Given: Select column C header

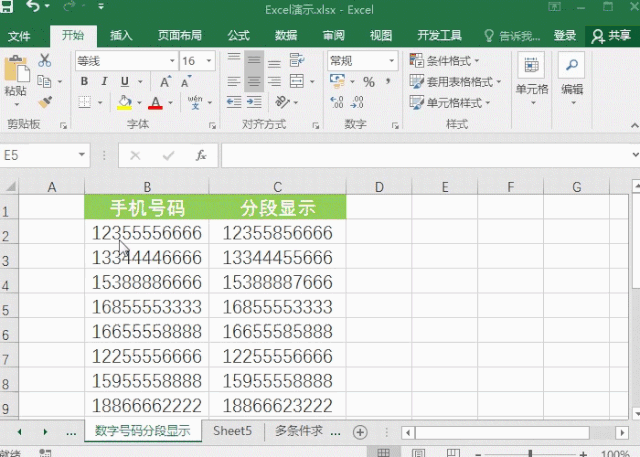Looking at the screenshot, I should point(278,187).
